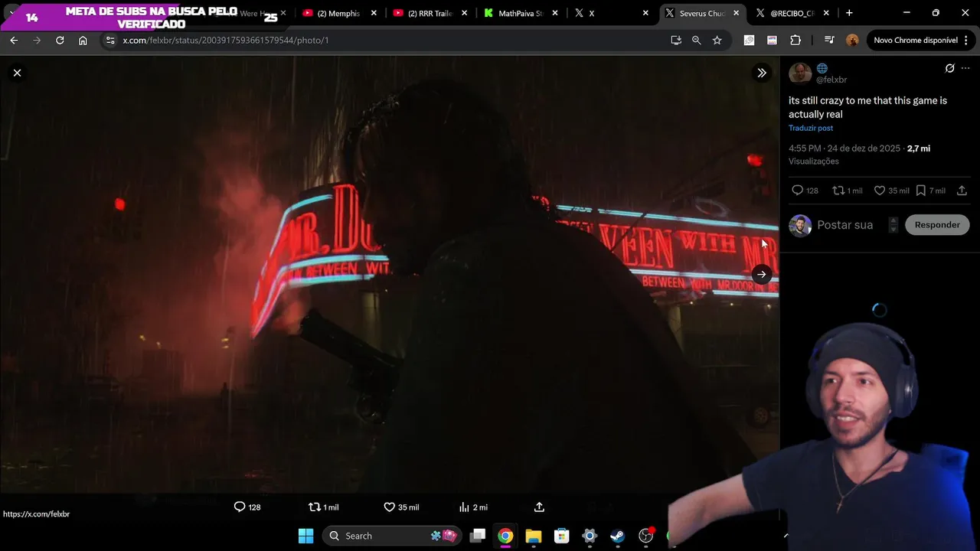Viewport: 980px width, 551px height.
Task: Open the Visualizações count link
Action: (x=814, y=161)
